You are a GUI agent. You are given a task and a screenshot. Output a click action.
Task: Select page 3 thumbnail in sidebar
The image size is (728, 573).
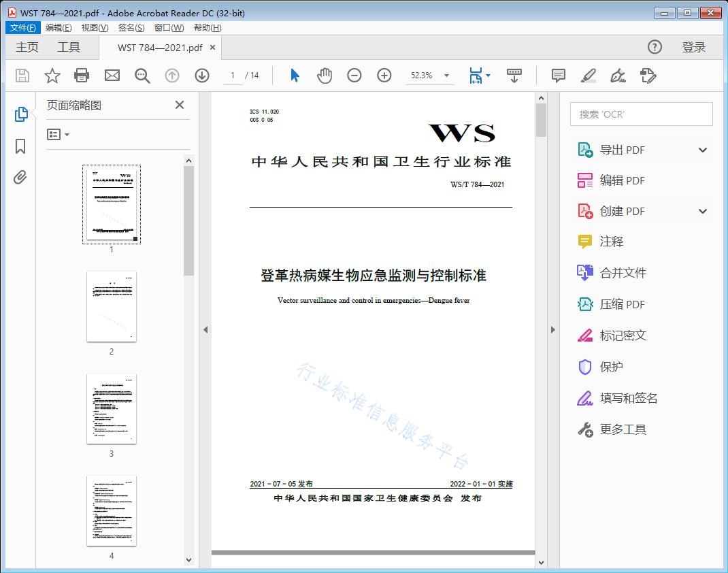(x=111, y=408)
